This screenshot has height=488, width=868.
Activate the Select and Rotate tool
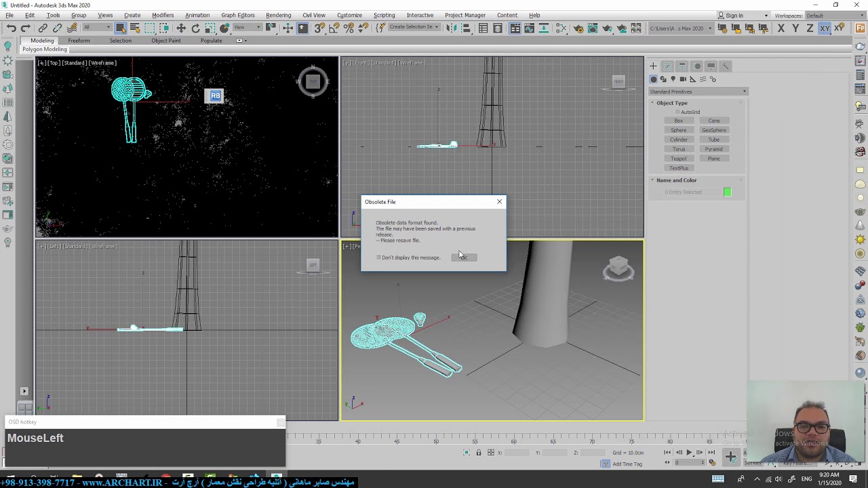click(x=195, y=28)
